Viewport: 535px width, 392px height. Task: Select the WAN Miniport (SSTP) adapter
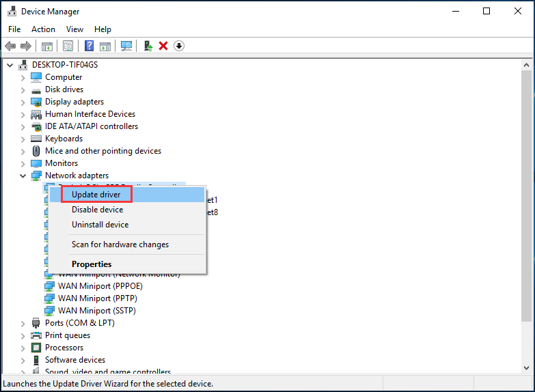[x=96, y=311]
